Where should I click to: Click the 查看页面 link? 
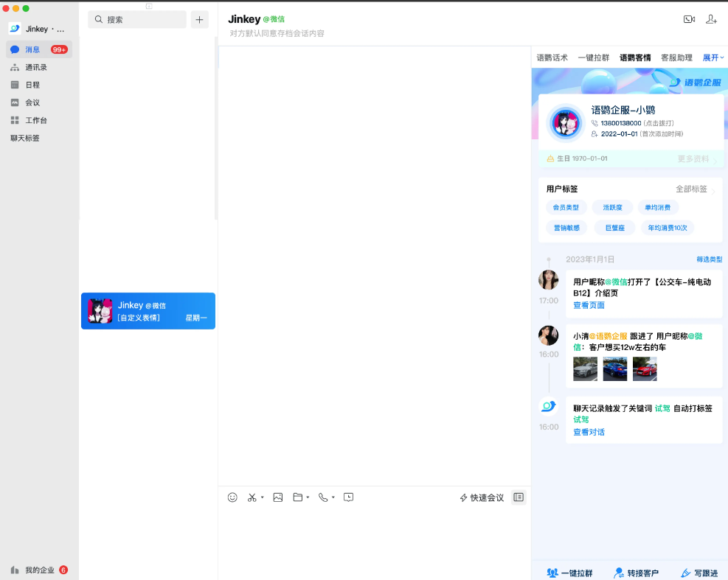pos(589,305)
